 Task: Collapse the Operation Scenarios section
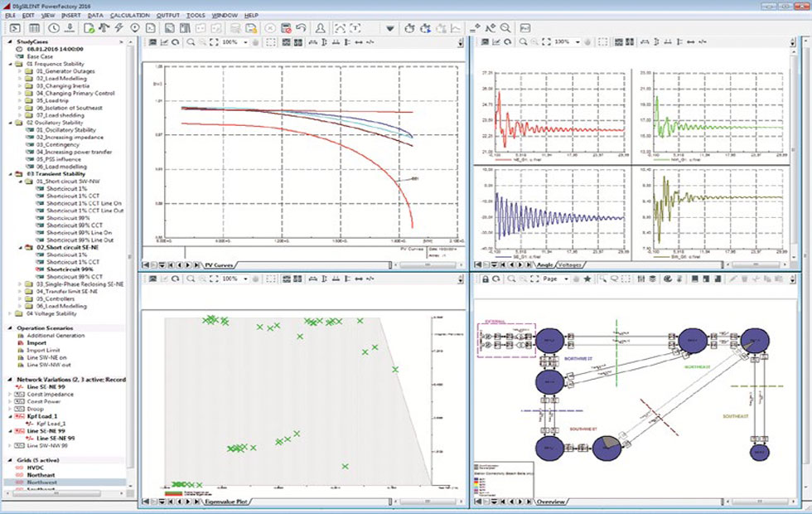tap(10, 328)
